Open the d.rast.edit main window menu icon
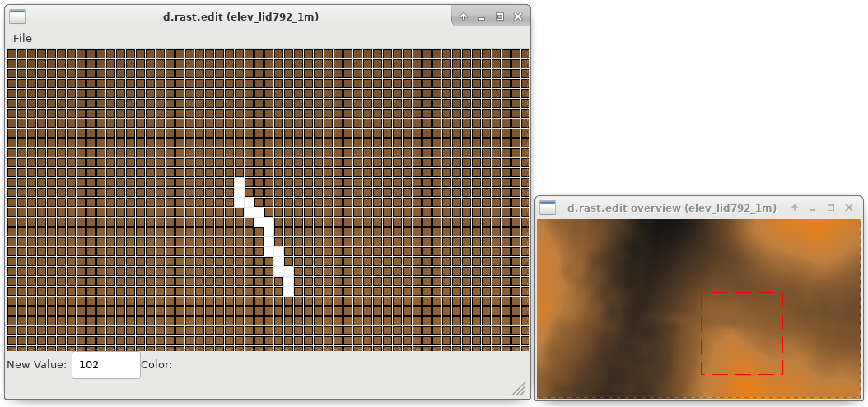Screen dimensions: 868x407 16,16
